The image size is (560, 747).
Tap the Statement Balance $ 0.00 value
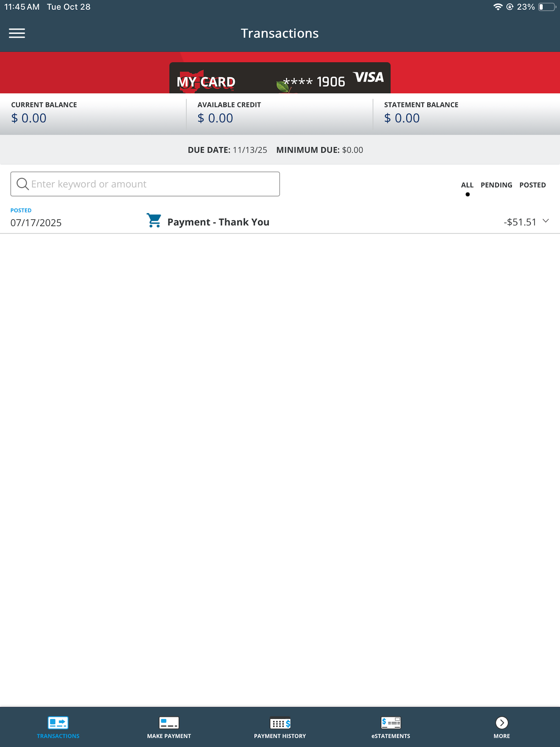click(402, 118)
